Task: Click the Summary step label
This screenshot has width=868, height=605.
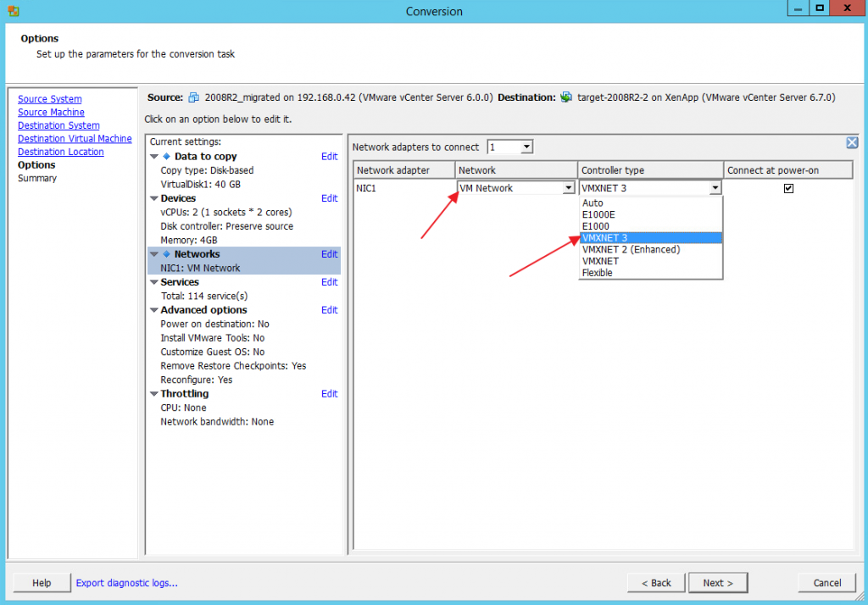Action: [x=37, y=178]
